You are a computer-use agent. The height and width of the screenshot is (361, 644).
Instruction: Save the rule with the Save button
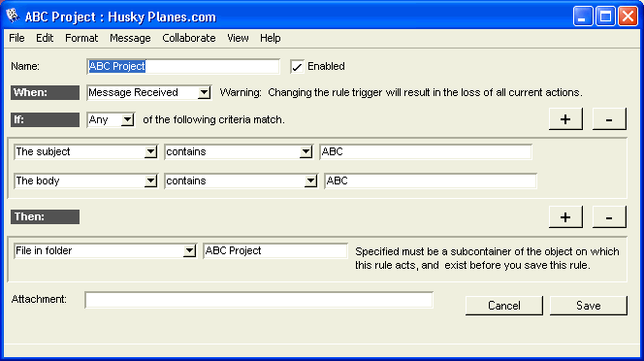point(589,306)
